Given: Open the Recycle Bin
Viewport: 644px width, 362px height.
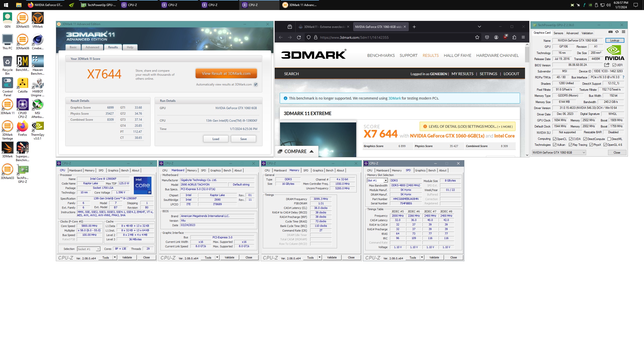Looking at the screenshot, I should (x=7, y=65).
